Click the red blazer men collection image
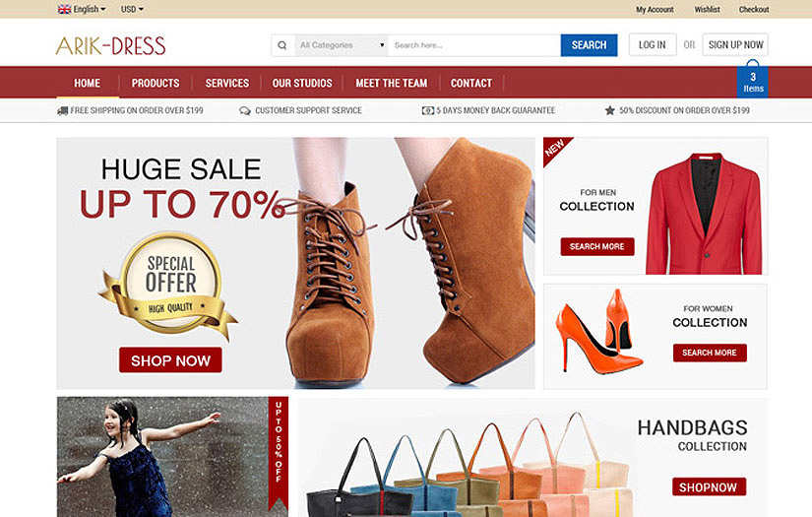 [703, 212]
